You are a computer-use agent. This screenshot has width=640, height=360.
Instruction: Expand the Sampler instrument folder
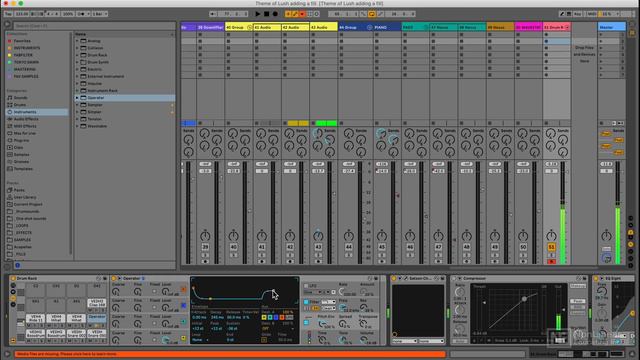77,105
